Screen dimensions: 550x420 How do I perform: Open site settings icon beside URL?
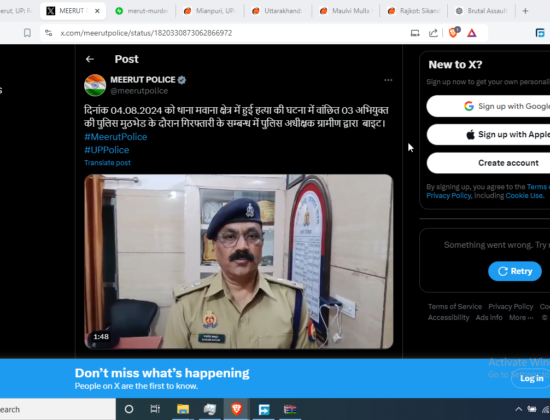click(x=49, y=33)
